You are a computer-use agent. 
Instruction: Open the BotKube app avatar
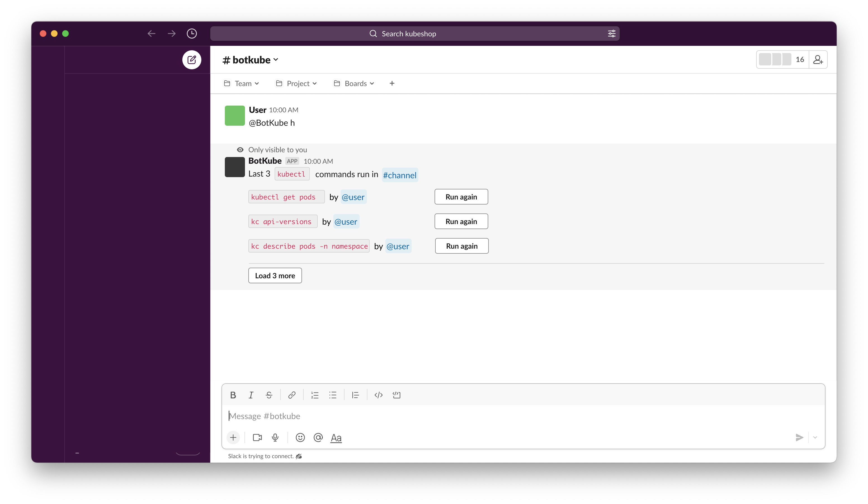[235, 167]
